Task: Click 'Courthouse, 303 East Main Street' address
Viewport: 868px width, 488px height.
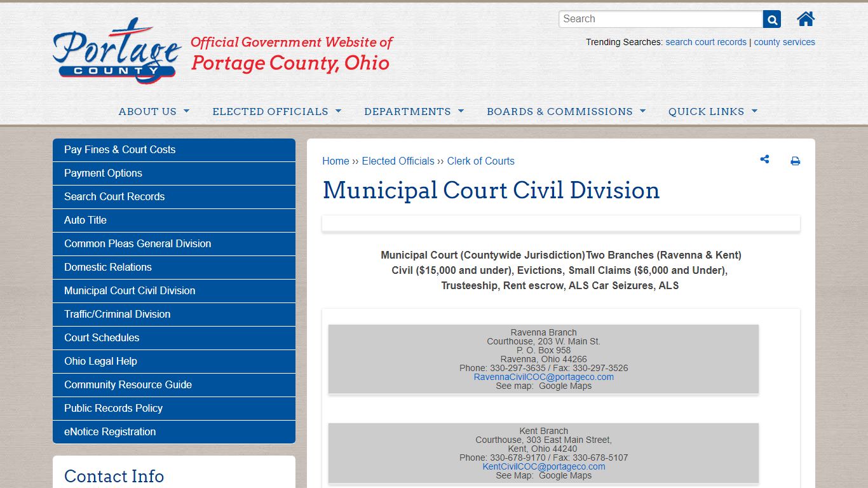Action: pos(544,440)
